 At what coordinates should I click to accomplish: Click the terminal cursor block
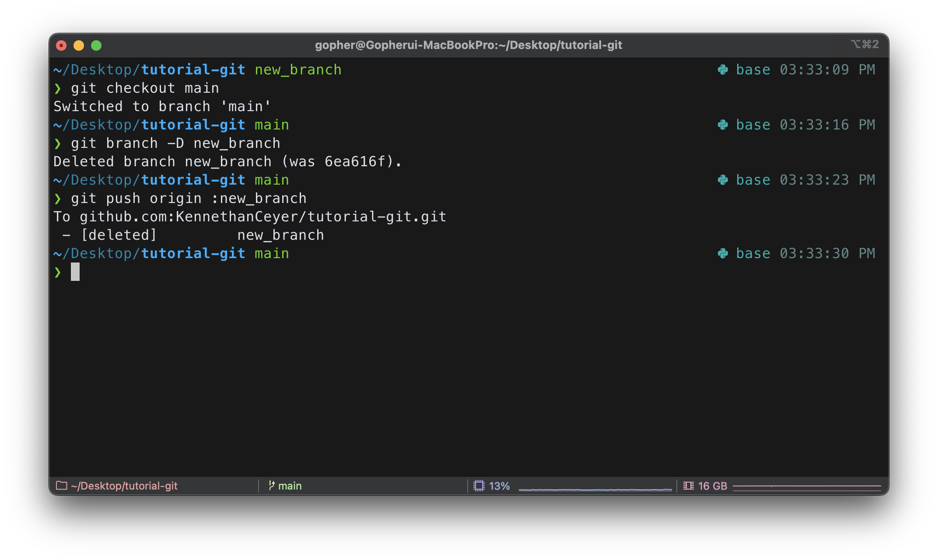75,272
